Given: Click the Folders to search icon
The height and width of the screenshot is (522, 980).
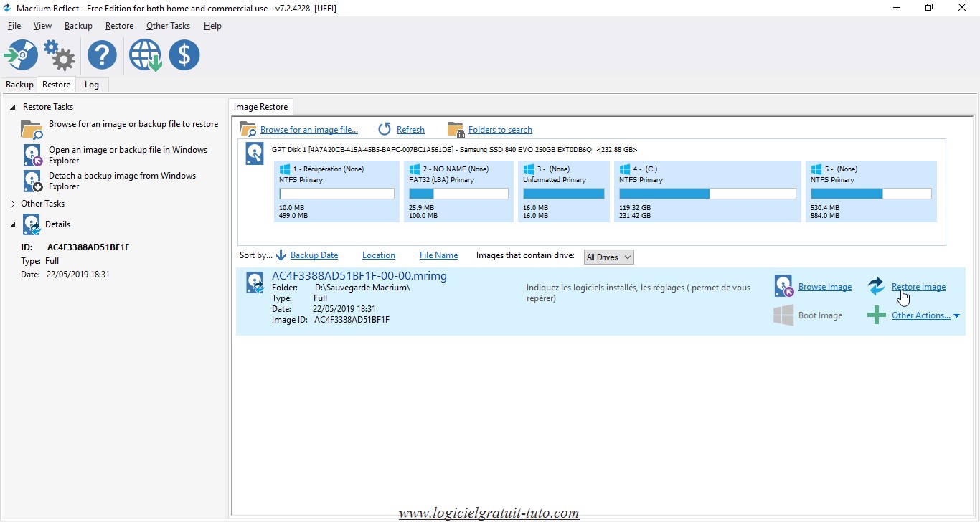Looking at the screenshot, I should [456, 129].
